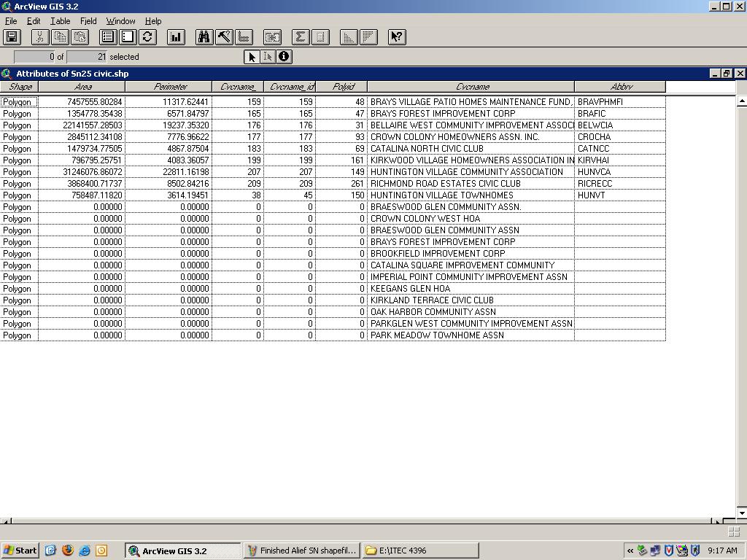Click the Save Project diskette icon
747x560 pixels.
pos(12,37)
